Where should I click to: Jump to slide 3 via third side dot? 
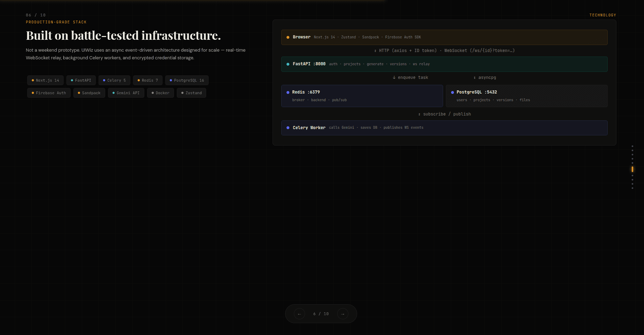(632, 155)
